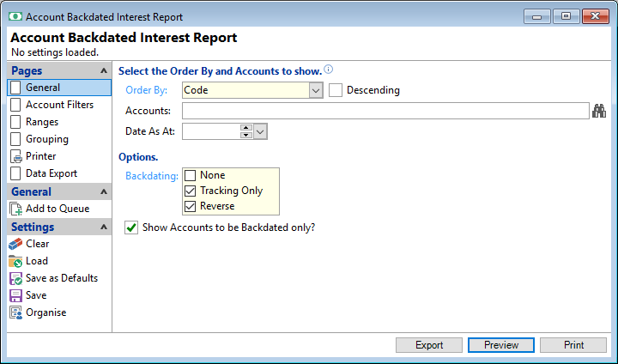Open the Date As At calendar dropdown
This screenshot has height=364, width=618.
pyautogui.click(x=260, y=131)
